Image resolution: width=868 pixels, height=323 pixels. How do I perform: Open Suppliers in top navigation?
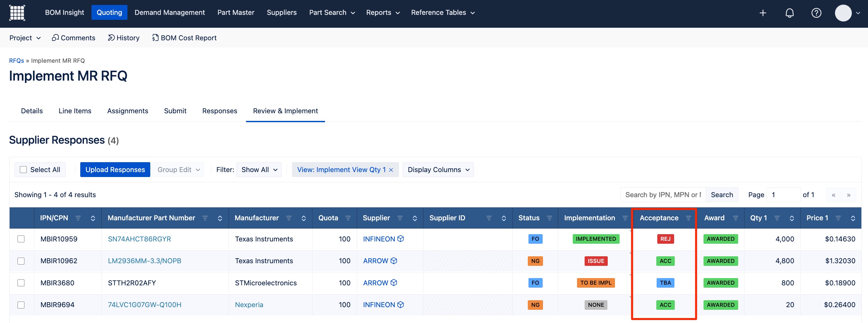tap(281, 13)
